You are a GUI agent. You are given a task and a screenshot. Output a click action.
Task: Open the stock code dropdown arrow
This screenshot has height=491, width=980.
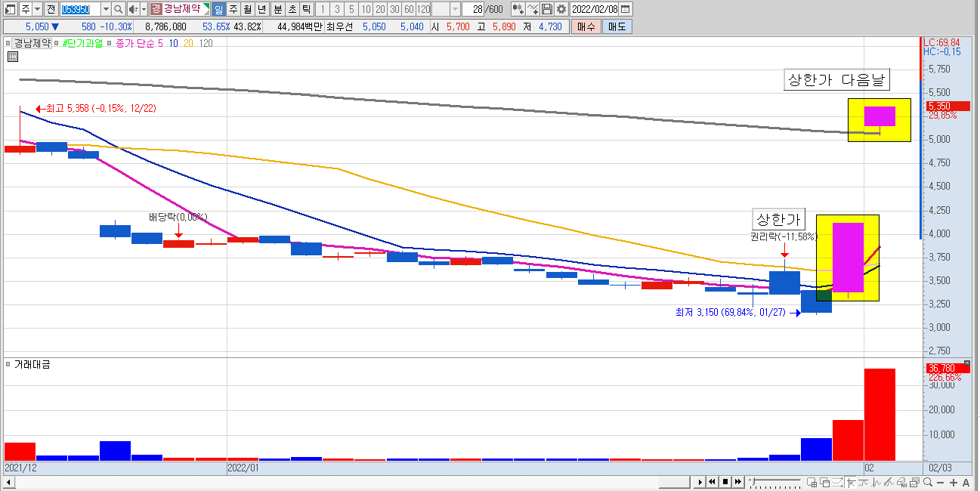[106, 9]
